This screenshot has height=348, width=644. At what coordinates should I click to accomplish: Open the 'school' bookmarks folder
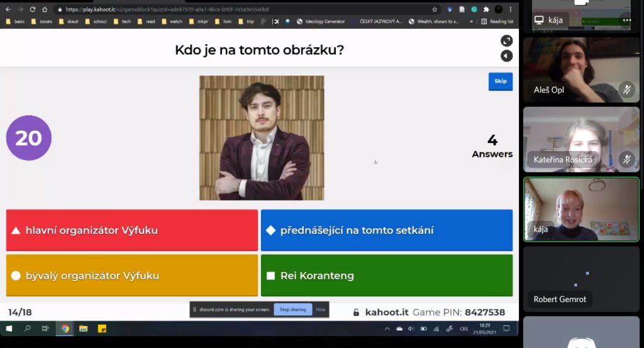pos(96,21)
